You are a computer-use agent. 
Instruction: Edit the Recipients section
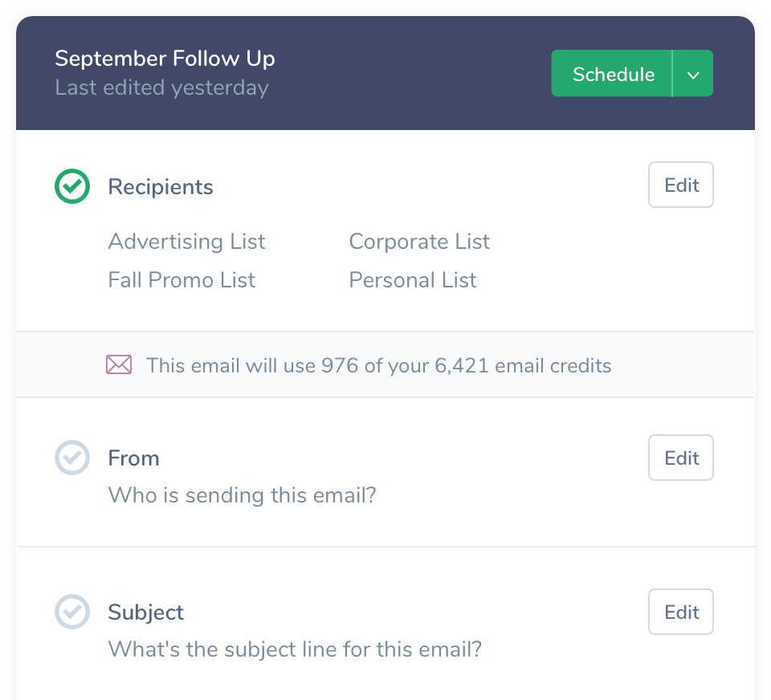click(681, 185)
